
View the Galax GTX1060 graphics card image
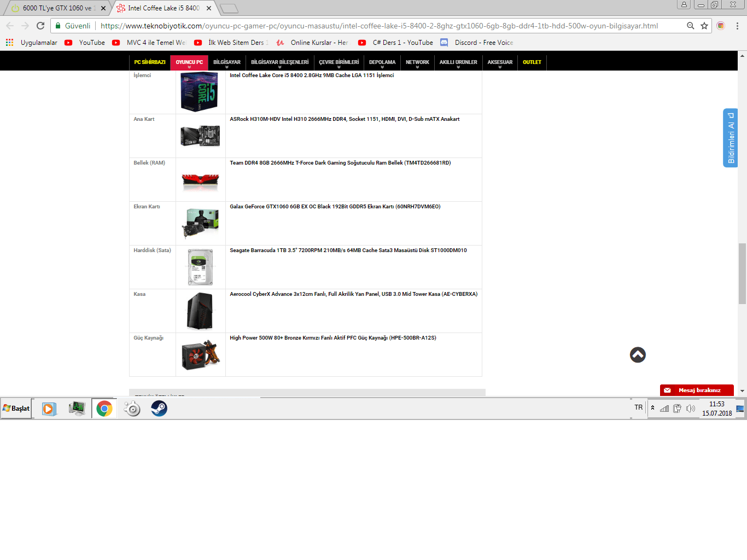click(200, 223)
